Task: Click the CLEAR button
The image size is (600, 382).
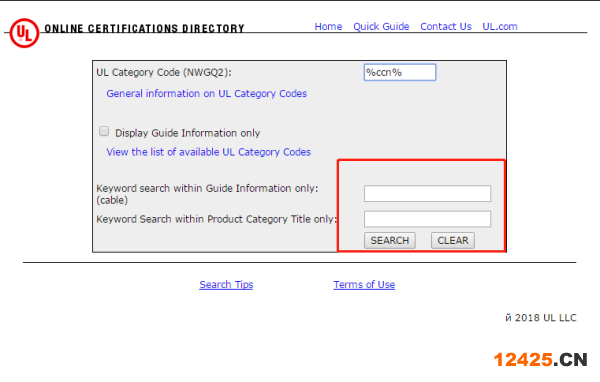Action: 453,240
